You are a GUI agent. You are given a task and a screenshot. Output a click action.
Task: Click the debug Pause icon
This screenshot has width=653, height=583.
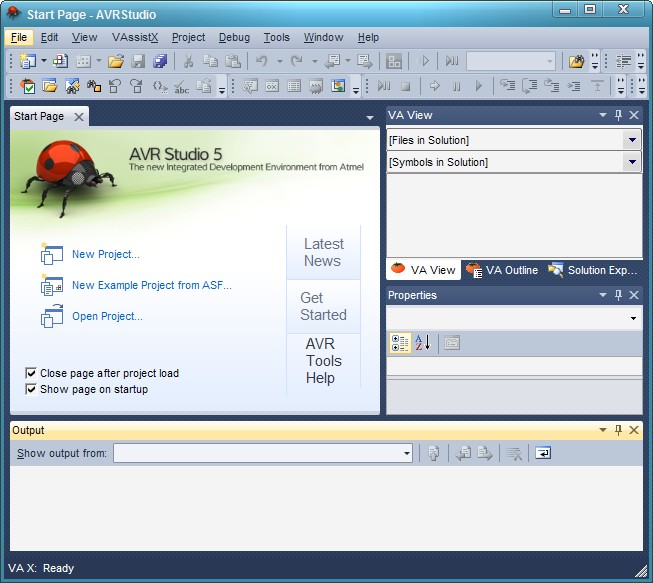coord(456,86)
